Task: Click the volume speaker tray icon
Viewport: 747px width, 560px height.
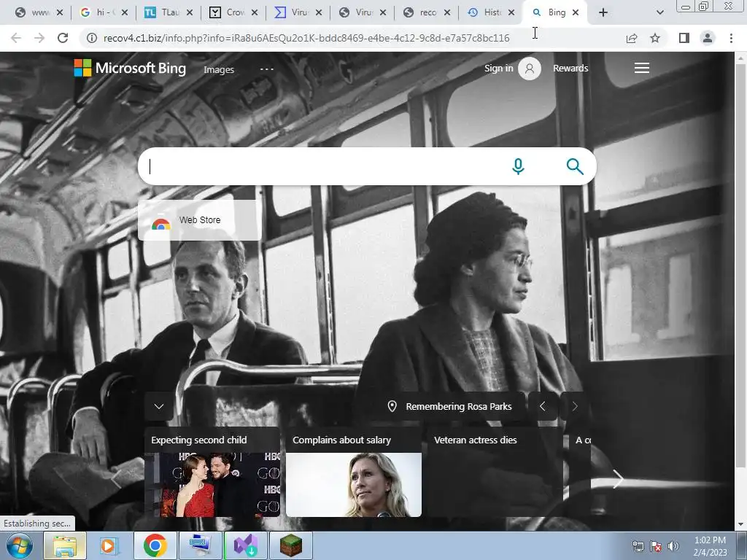Action: [673, 546]
